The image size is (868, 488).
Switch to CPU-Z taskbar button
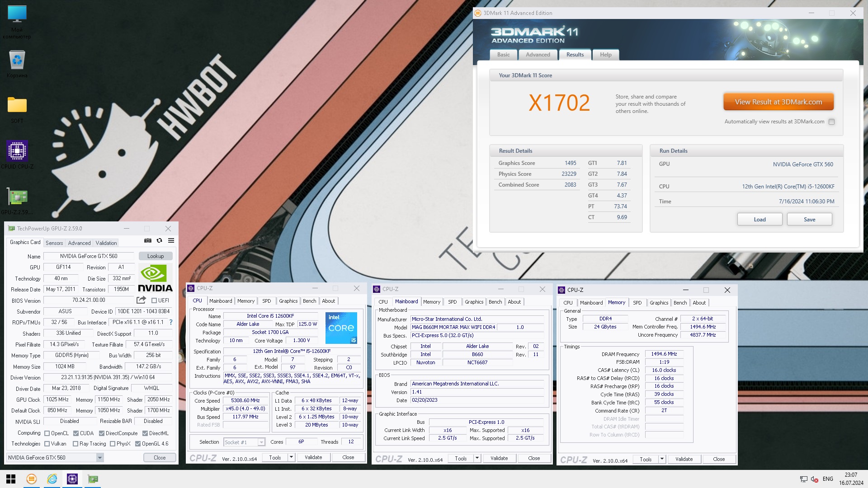point(72,479)
